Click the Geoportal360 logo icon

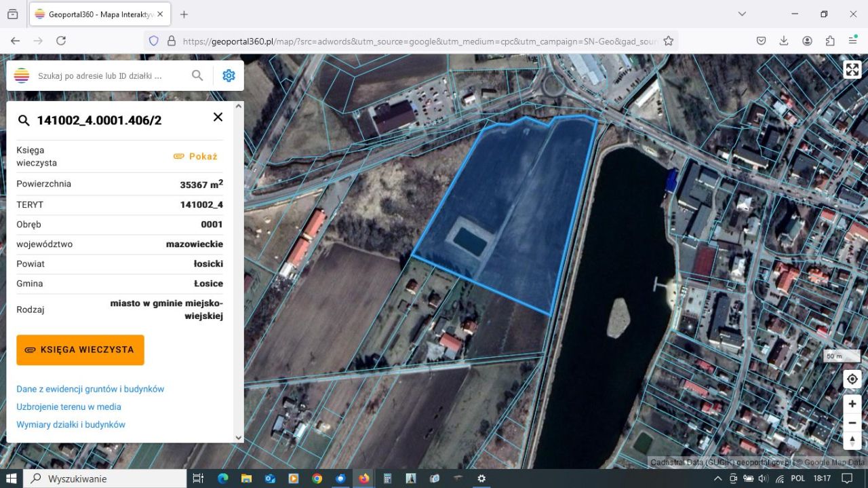click(x=22, y=76)
